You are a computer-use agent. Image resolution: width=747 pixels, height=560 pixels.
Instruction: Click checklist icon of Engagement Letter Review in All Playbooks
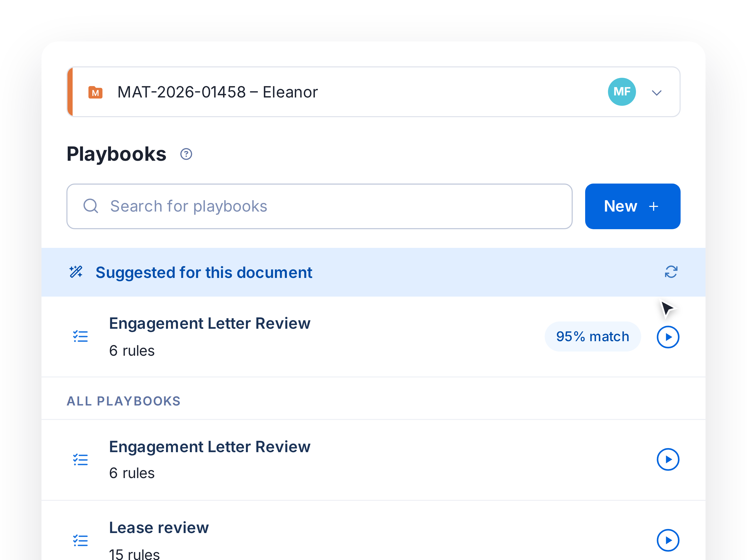click(x=80, y=460)
